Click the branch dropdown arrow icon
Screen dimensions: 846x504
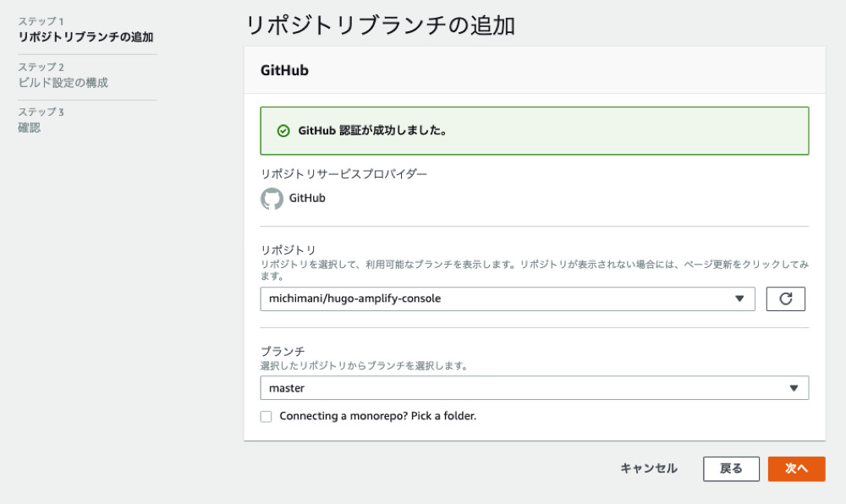[x=794, y=388]
